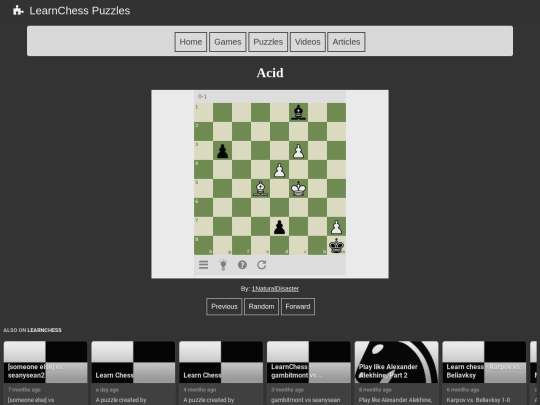The width and height of the screenshot is (540, 405).
Task: Open 'Learn chess - Karpov vs. Beliavksy' card
Action: (x=484, y=373)
